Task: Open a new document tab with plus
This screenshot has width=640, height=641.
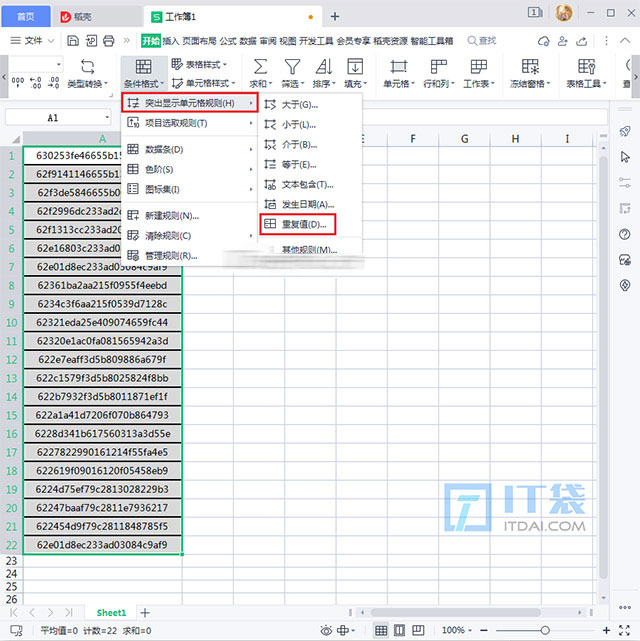Action: pyautogui.click(x=335, y=16)
